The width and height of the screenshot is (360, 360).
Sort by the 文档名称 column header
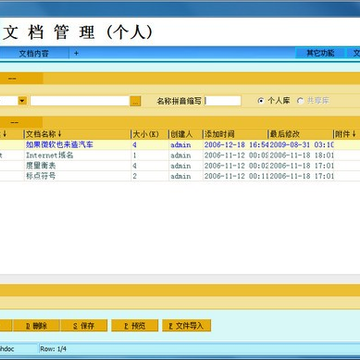coord(77,134)
